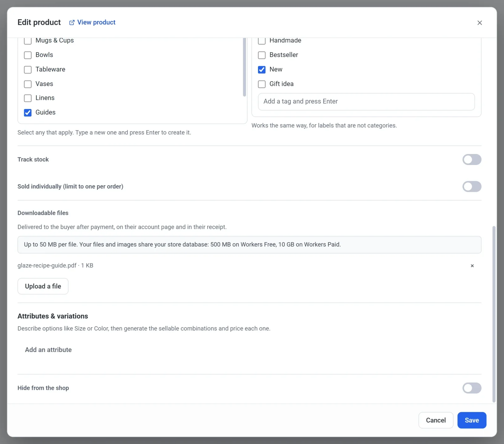
Task: Click the 50 MB per file notice
Action: (249, 245)
